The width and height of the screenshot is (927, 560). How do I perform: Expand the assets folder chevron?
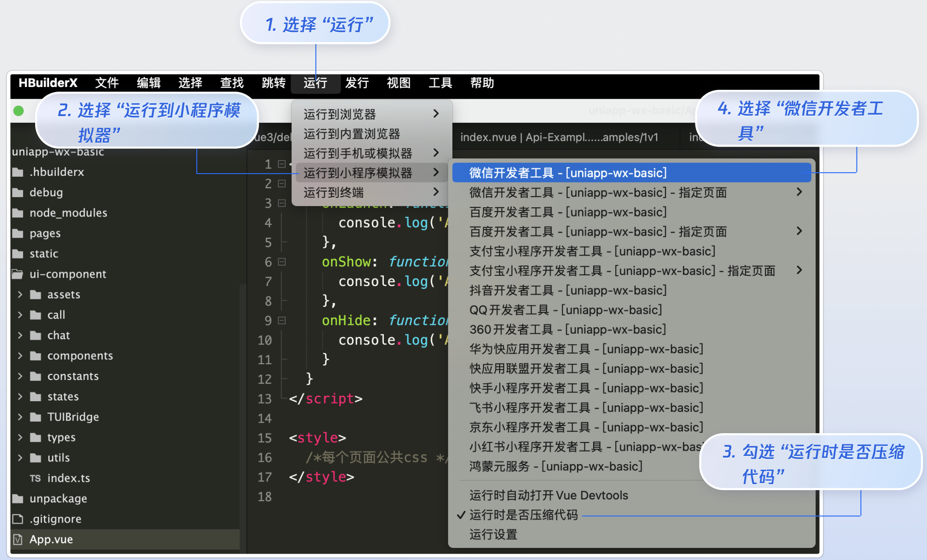(x=20, y=294)
